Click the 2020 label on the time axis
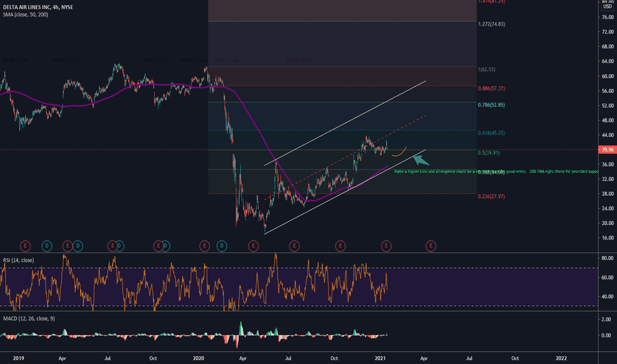Screen dimensions: 617x364 click(x=199, y=358)
